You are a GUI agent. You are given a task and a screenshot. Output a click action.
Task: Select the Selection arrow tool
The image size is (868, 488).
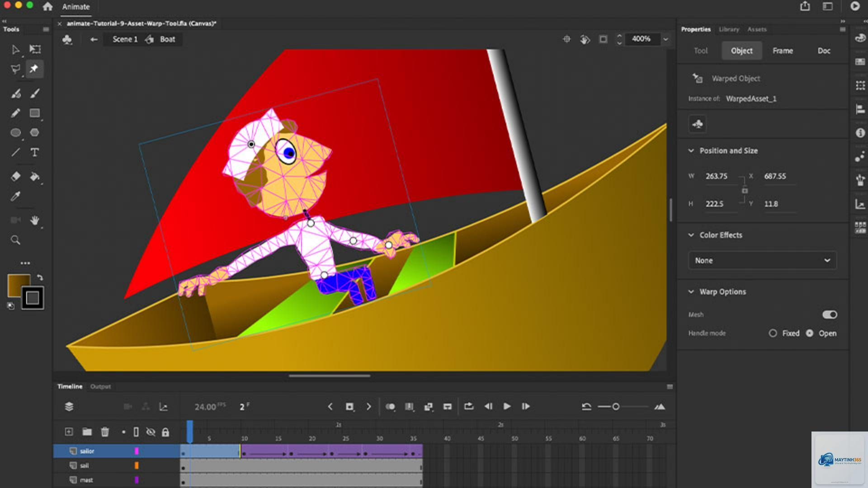coord(15,49)
